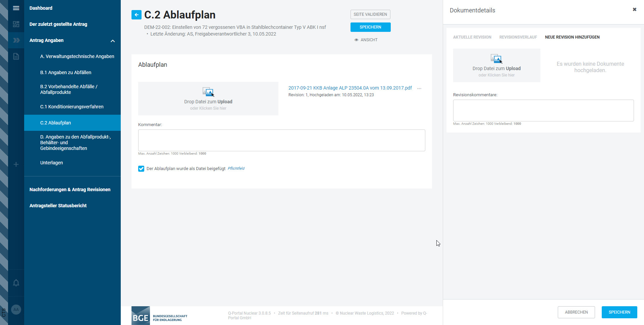Open the KKB Anlage ALP PDF link

point(350,88)
